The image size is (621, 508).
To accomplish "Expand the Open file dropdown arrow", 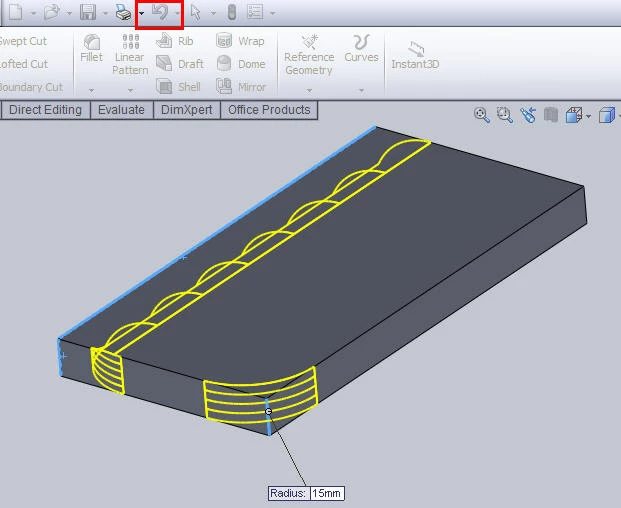I will pos(70,13).
